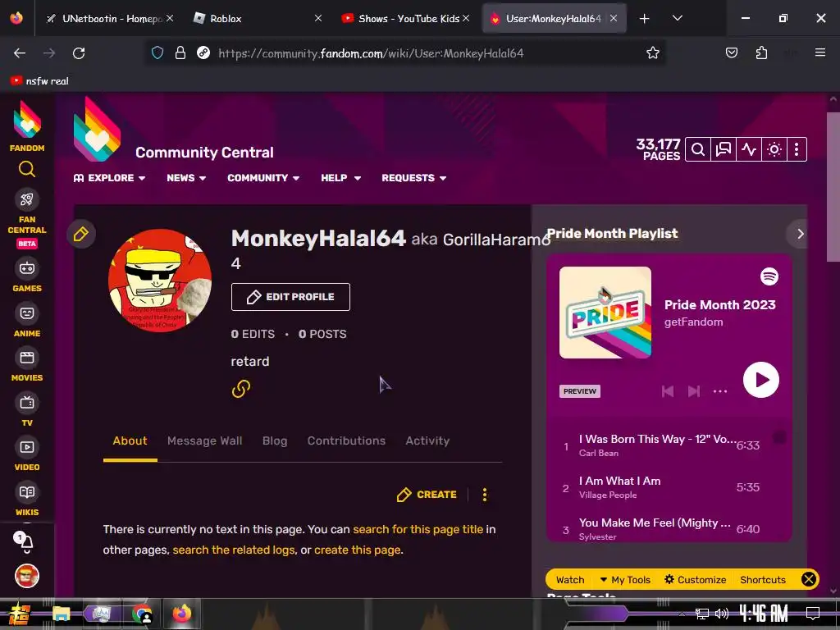Open Firefox extensions puzzle icon

point(761,52)
